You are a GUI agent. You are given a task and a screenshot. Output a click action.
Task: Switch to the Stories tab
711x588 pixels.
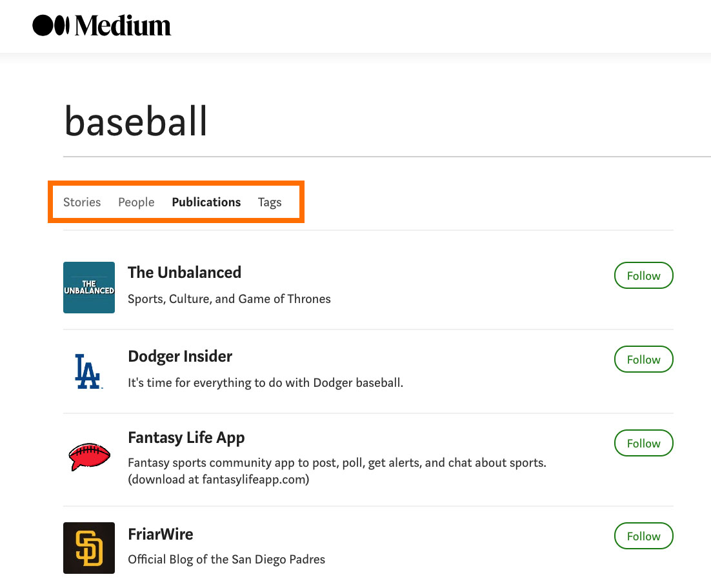[x=82, y=202]
